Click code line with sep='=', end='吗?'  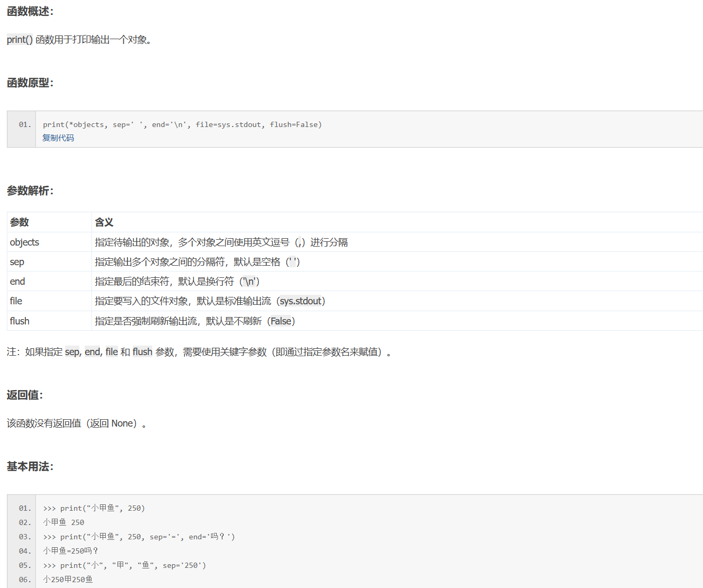tap(139, 537)
